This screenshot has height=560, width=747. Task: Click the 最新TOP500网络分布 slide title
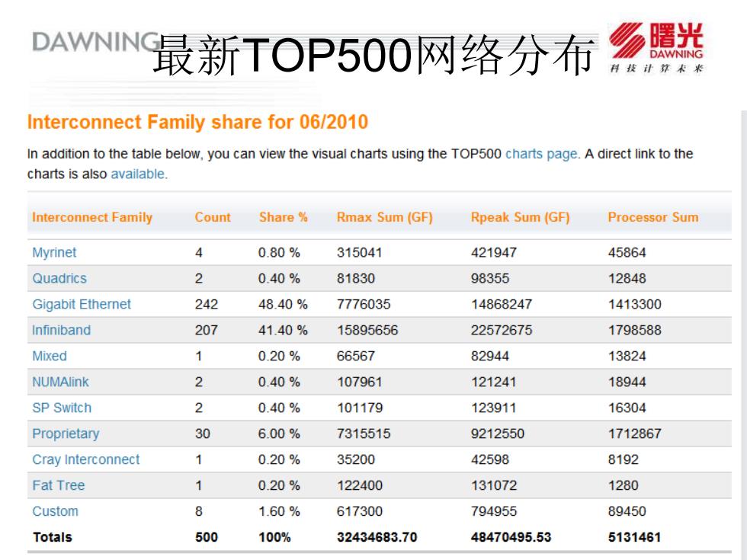tap(373, 55)
